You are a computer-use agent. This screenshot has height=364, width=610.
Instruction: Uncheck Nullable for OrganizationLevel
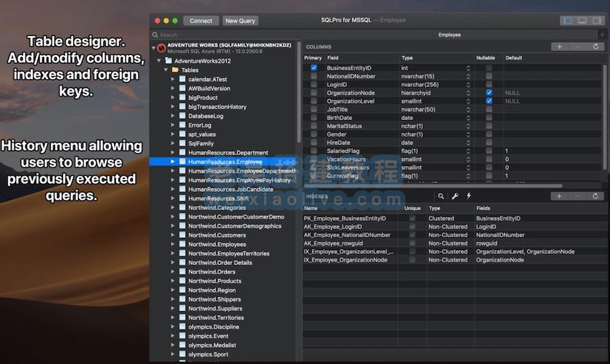pyautogui.click(x=489, y=101)
